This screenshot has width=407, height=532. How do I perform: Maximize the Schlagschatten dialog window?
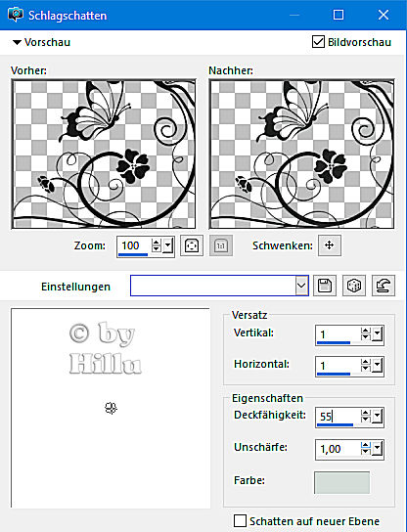tap(339, 15)
